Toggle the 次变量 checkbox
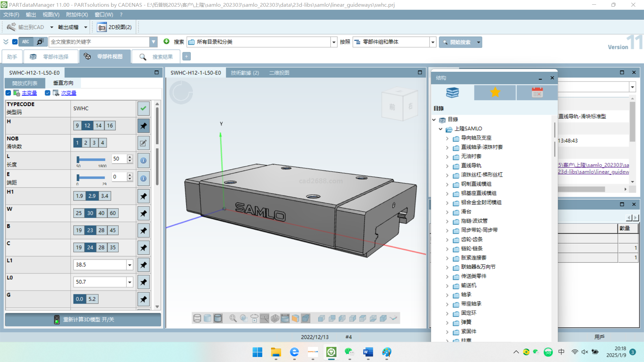This screenshot has height=362, width=644. click(x=47, y=93)
